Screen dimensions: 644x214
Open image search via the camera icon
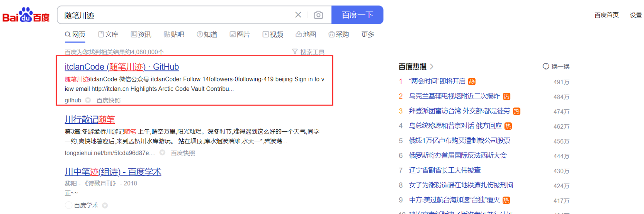point(318,15)
